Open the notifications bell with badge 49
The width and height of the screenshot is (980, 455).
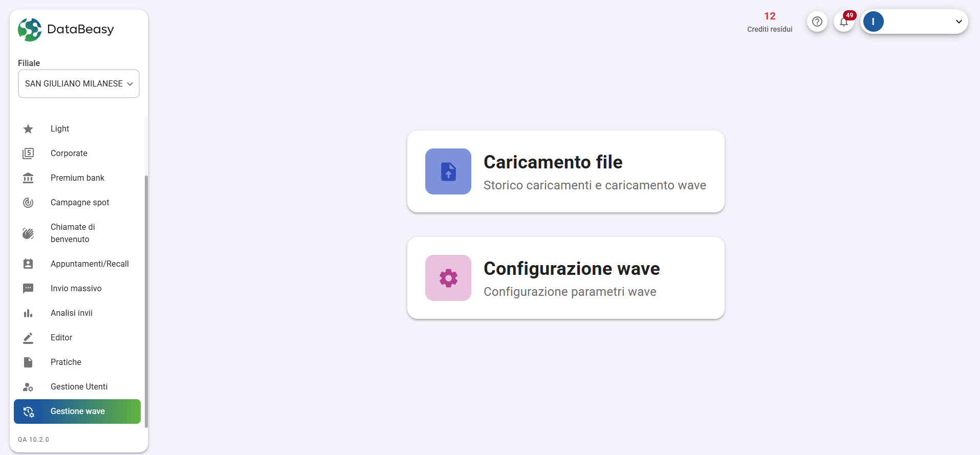(844, 21)
